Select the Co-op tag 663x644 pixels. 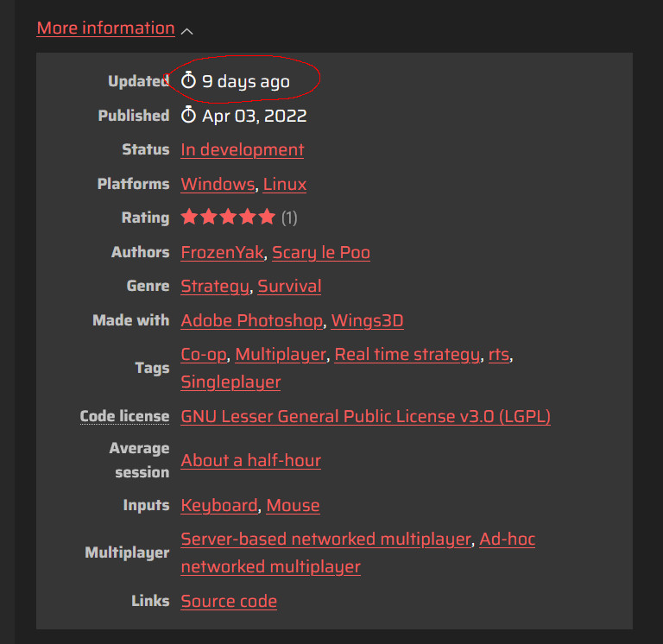point(204,354)
